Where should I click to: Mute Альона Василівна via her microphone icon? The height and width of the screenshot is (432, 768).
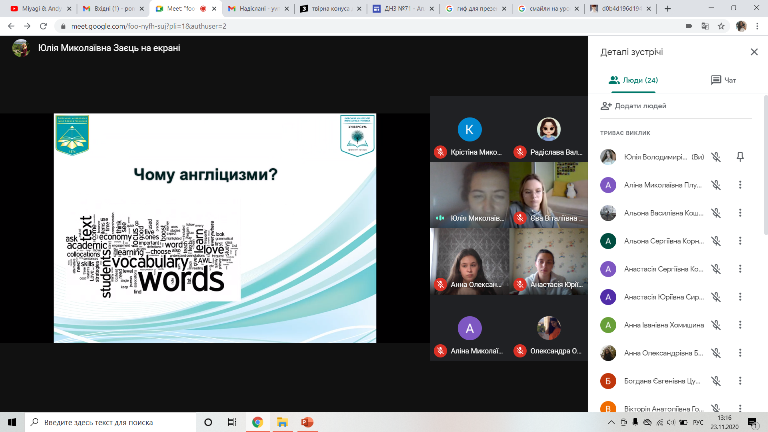click(x=718, y=213)
